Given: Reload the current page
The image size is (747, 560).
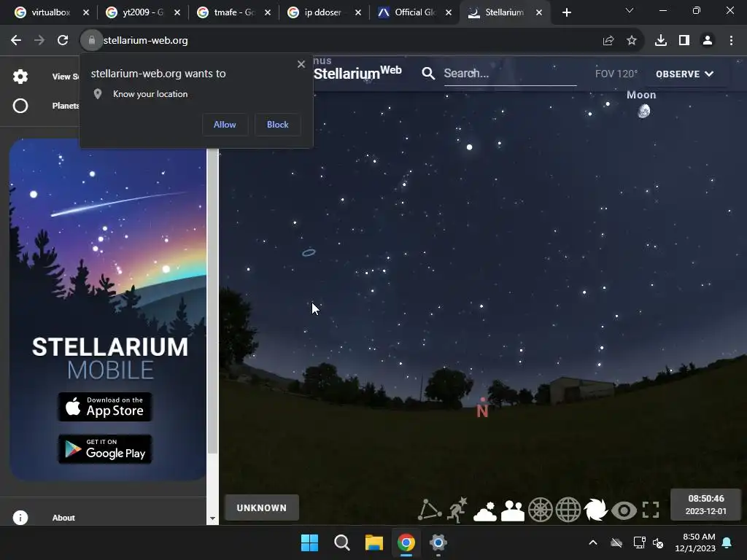Looking at the screenshot, I should [x=63, y=41].
